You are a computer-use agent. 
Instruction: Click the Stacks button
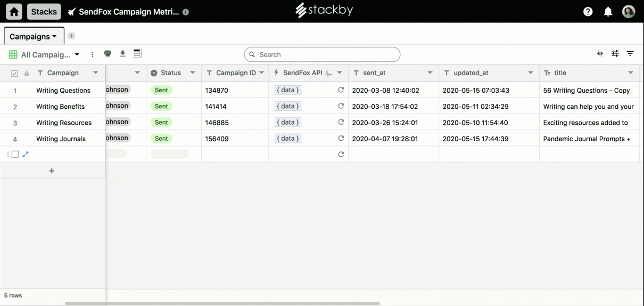[44, 12]
